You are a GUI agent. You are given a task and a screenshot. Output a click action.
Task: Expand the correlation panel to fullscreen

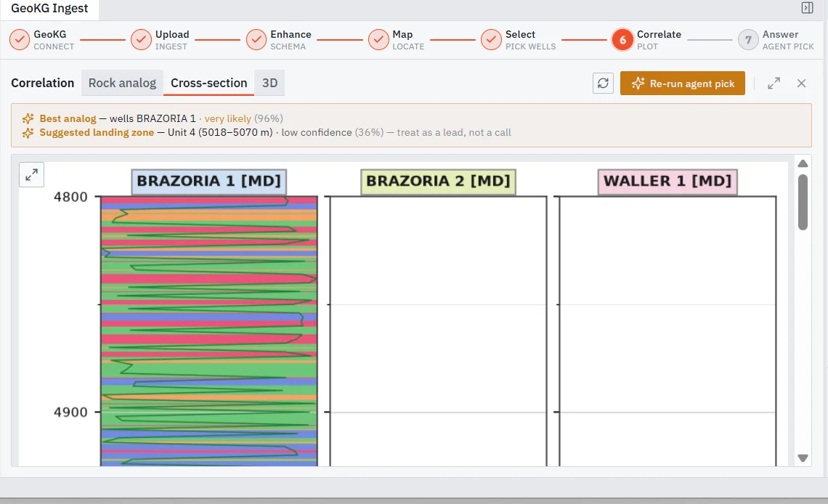tap(774, 84)
